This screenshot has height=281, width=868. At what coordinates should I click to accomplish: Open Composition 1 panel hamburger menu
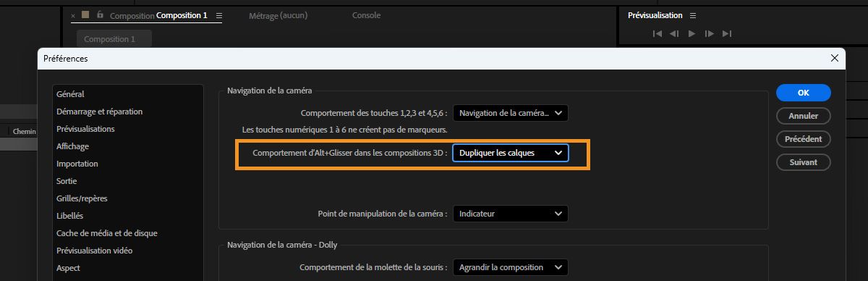(x=219, y=15)
